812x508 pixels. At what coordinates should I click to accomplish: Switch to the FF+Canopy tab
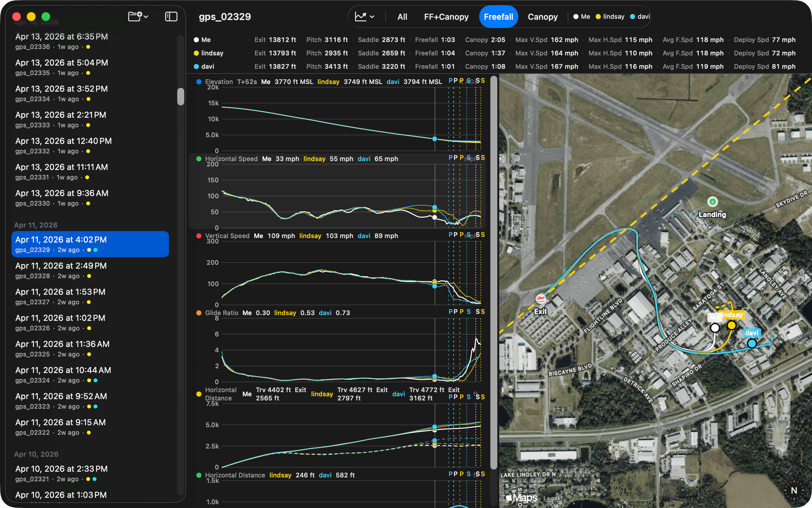446,16
